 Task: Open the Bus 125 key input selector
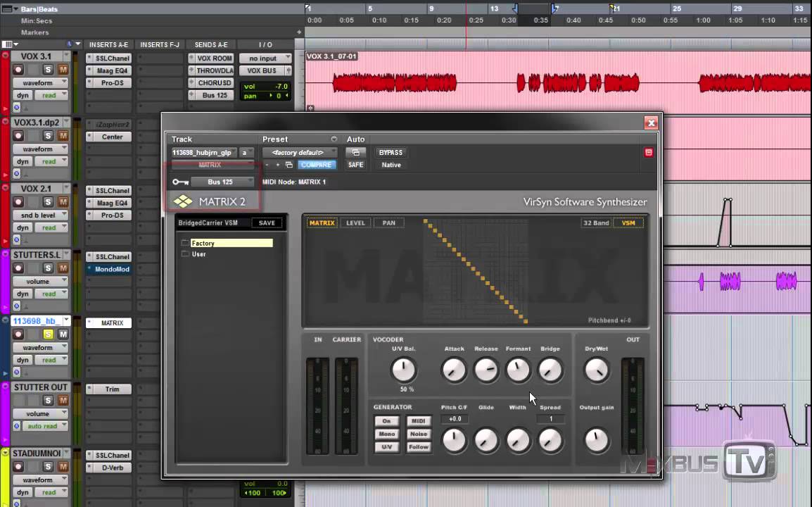[x=222, y=182]
